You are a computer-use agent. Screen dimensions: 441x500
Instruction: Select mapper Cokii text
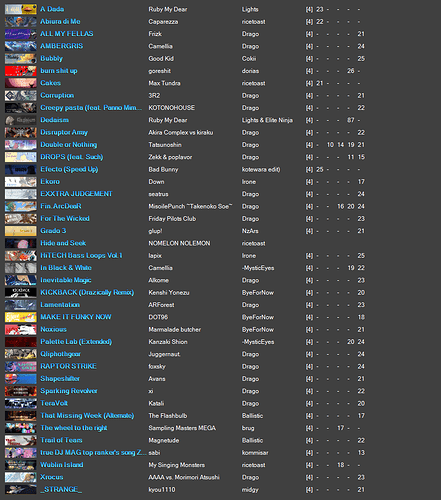pyautogui.click(x=249, y=59)
